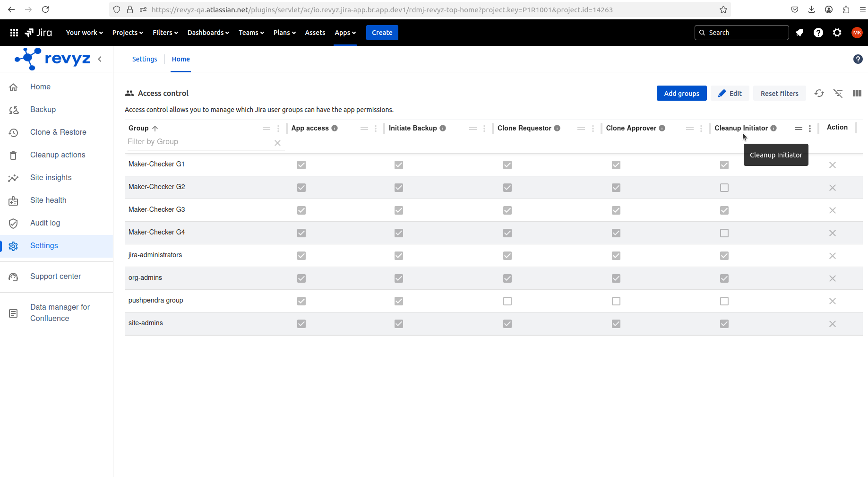Open Audit log in the sidebar
The image size is (868, 477).
click(x=45, y=223)
